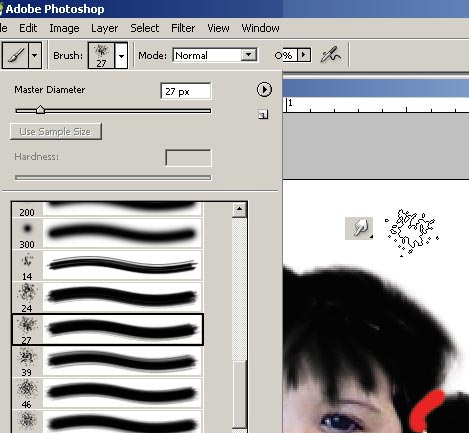Click the brush list scroll up arrow
This screenshot has width=469, height=433.
pos(239,210)
